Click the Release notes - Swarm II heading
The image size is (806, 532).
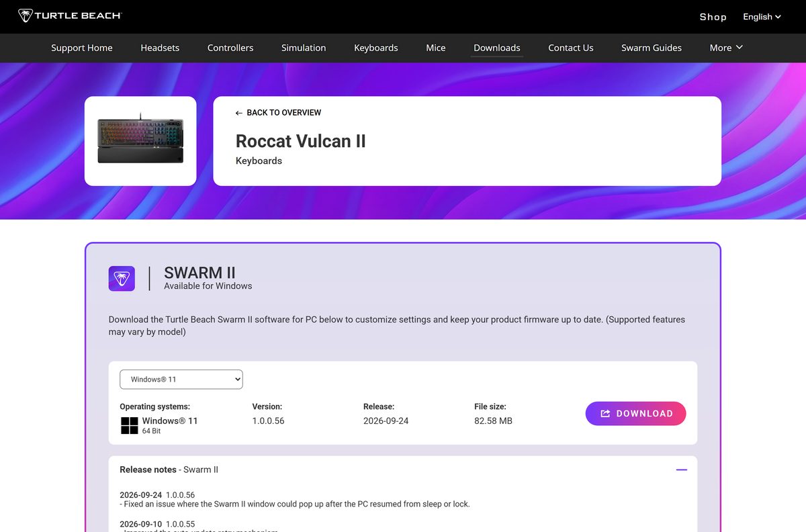coord(169,470)
